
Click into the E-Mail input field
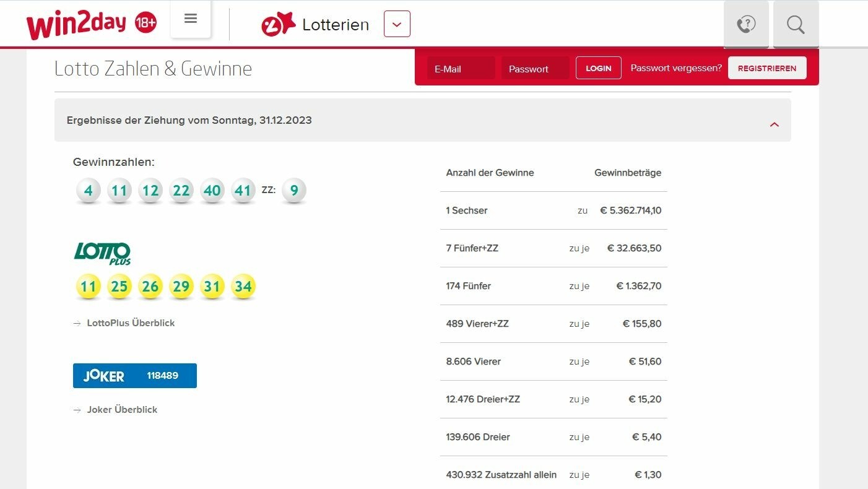(x=461, y=68)
